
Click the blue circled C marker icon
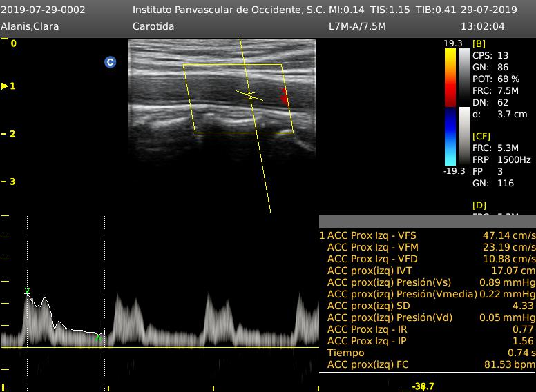click(x=110, y=62)
